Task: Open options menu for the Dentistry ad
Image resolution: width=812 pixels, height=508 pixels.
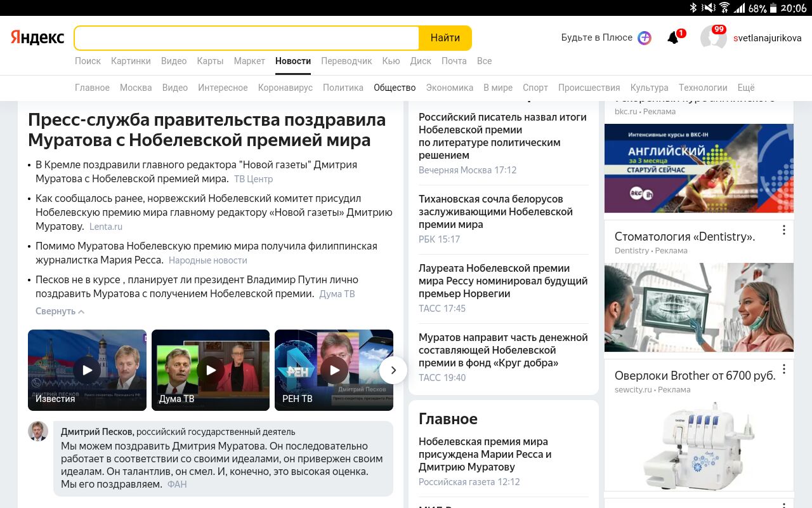Action: (x=784, y=230)
